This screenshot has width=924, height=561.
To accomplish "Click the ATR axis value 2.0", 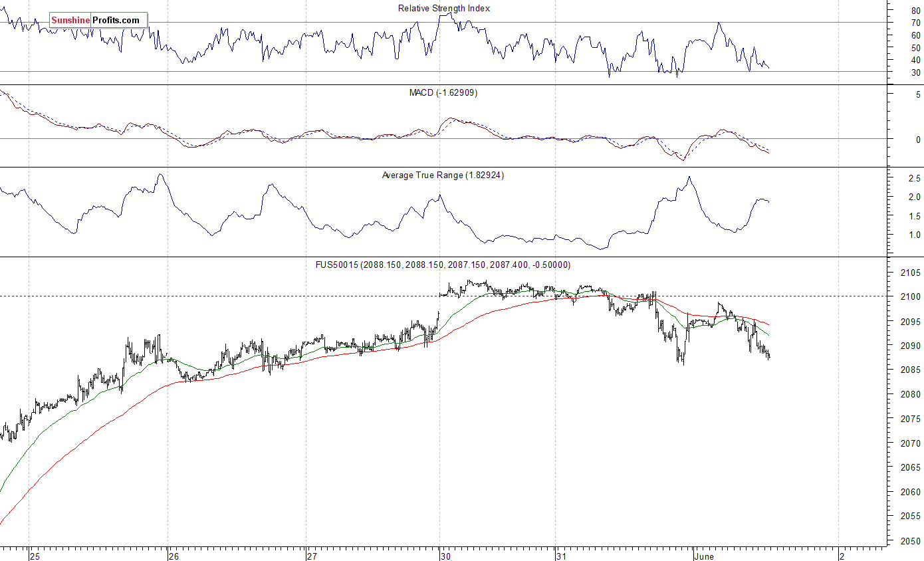I will tap(915, 197).
